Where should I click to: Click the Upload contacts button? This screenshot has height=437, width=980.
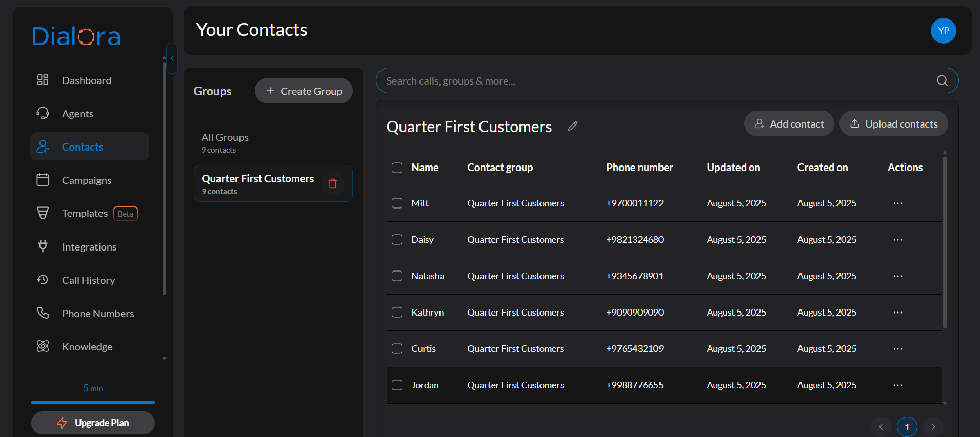893,124
